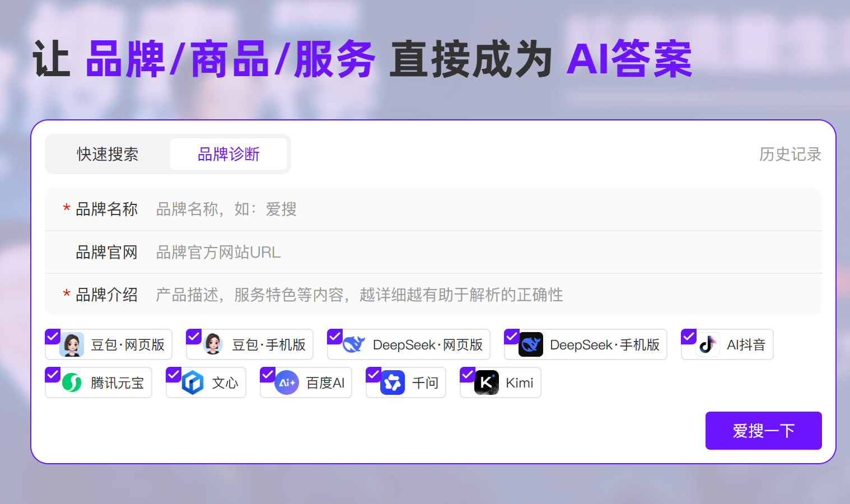Viewport: 850px width, 504px height.
Task: Click the DeepSeek mobile version whale icon
Action: tap(531, 345)
